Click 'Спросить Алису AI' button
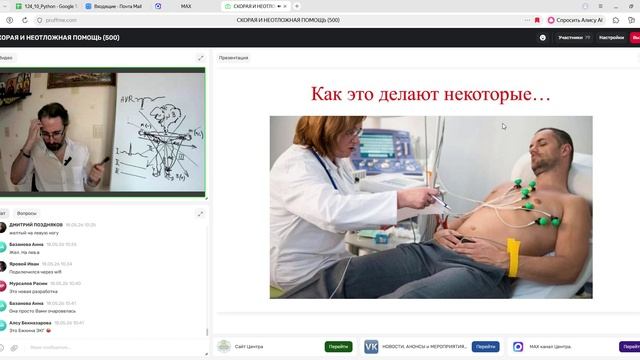Screen dimensions: 640x360 point(576,20)
